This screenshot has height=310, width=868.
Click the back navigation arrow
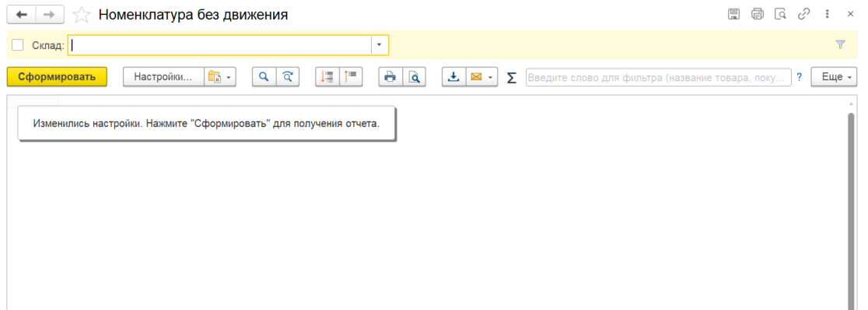[x=22, y=15]
